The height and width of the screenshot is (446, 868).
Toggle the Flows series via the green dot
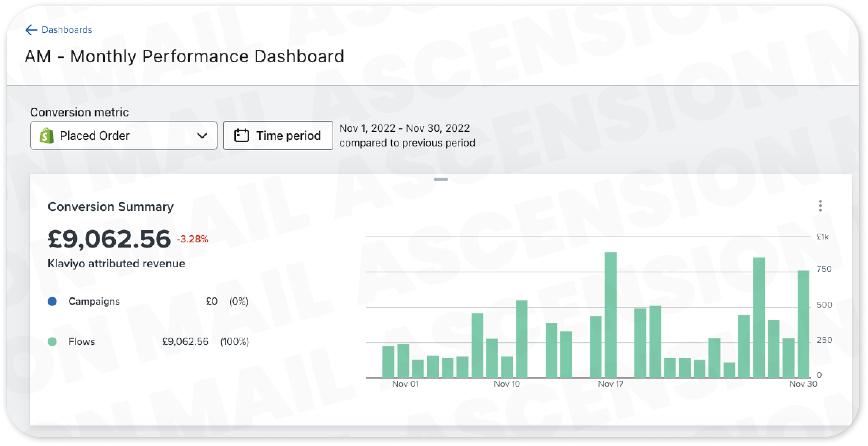click(x=52, y=342)
